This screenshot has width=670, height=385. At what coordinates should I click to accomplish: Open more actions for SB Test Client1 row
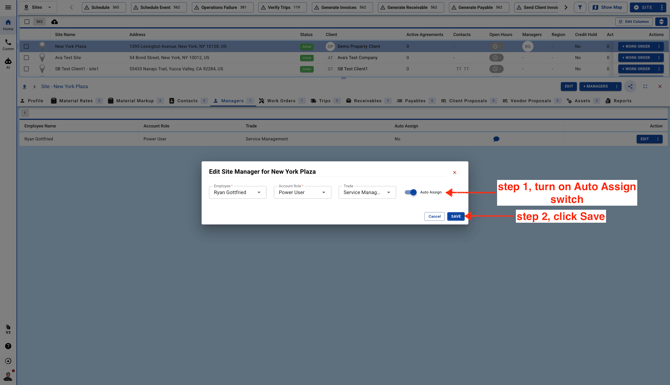tap(658, 68)
